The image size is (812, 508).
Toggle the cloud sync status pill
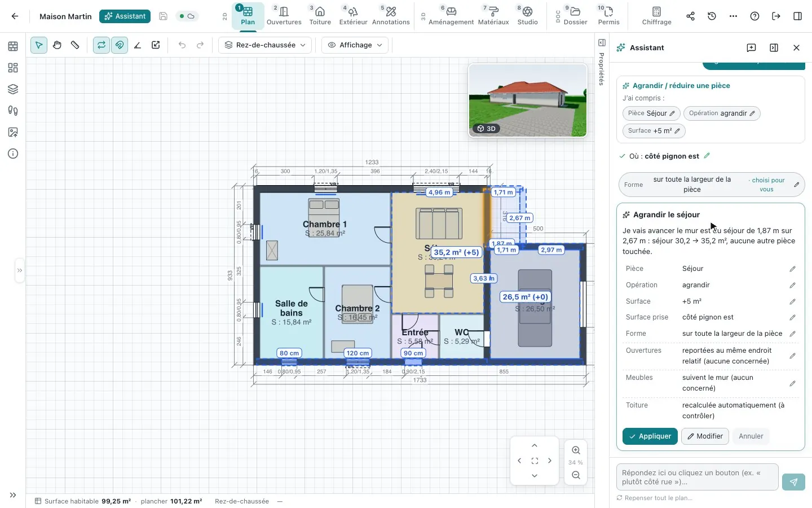pyautogui.click(x=187, y=16)
